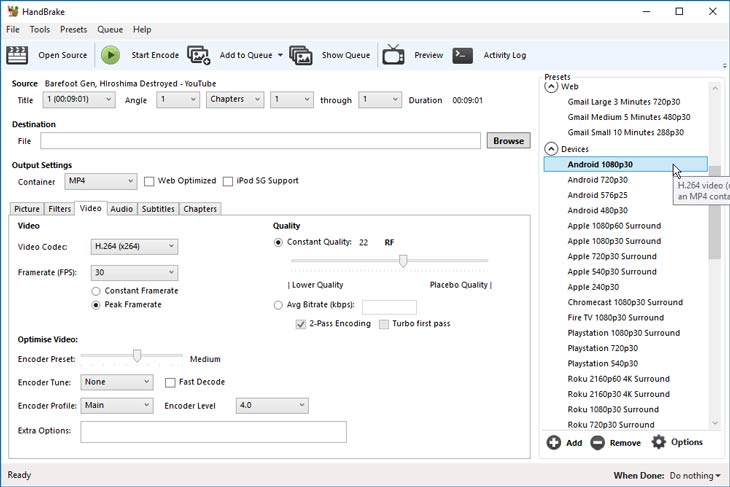
Task: Click the preset Options gear icon
Action: (x=659, y=442)
